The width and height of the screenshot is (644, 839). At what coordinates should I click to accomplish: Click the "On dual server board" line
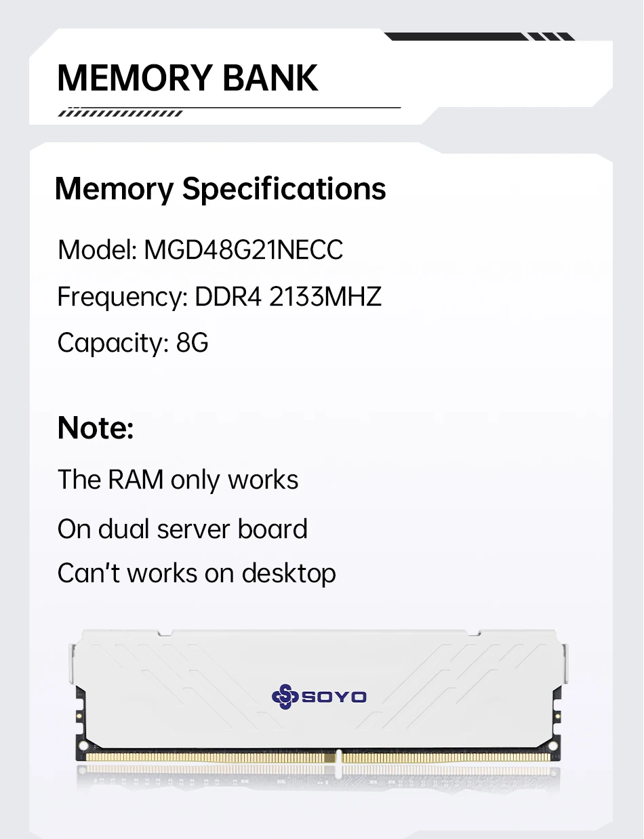pyautogui.click(x=182, y=529)
